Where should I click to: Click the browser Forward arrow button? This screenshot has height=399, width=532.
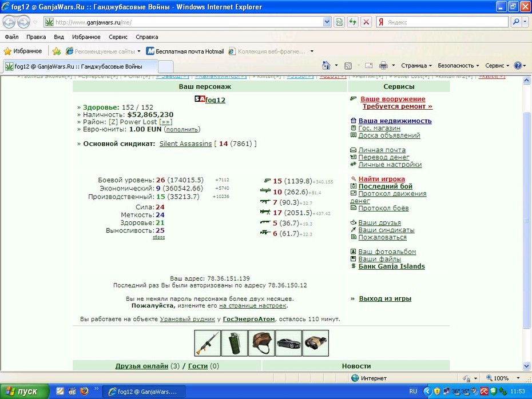[x=23, y=22]
